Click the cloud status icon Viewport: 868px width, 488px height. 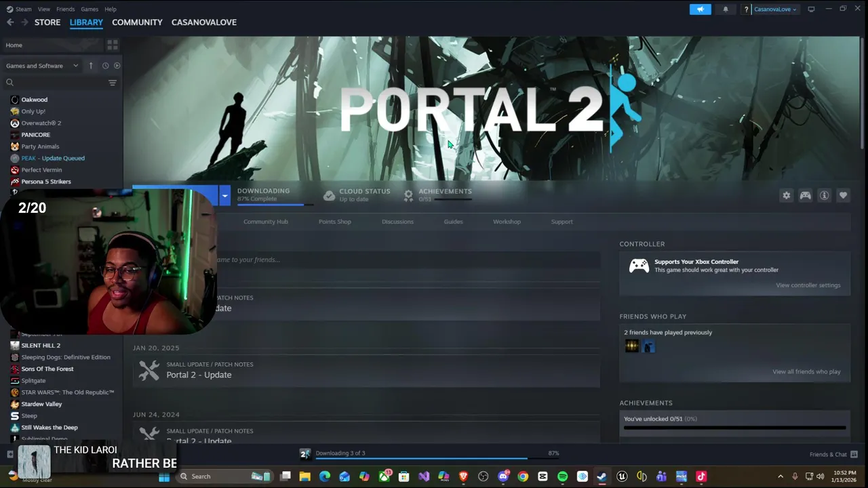click(329, 195)
